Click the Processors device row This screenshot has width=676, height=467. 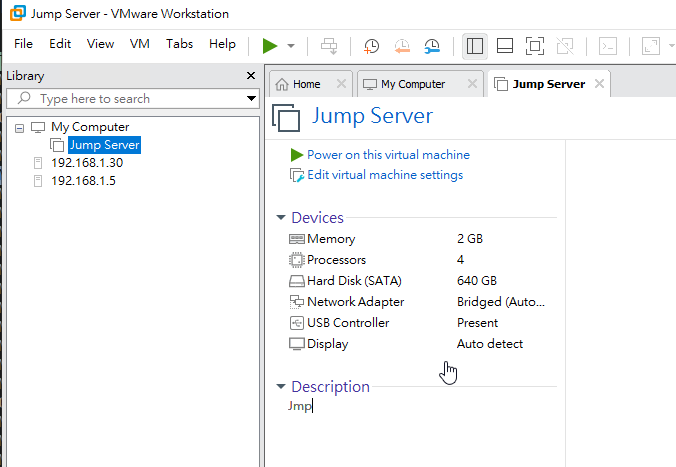[x=422, y=260]
